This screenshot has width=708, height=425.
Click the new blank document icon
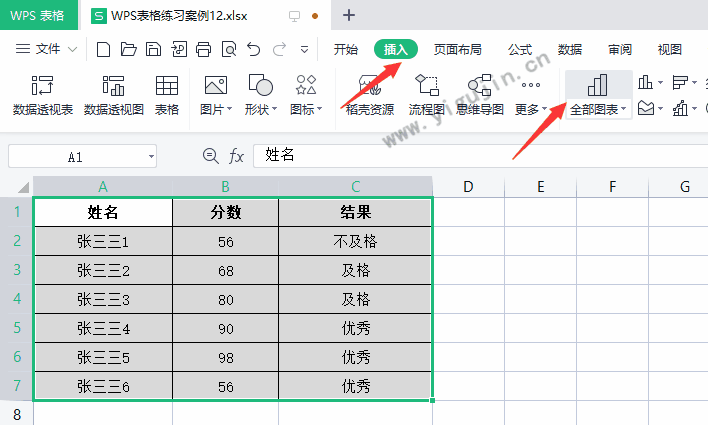(103, 49)
